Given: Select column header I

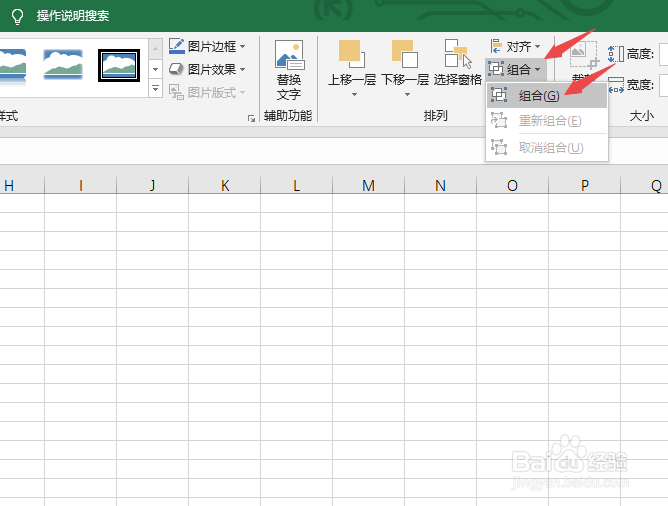Looking at the screenshot, I should pos(81,185).
